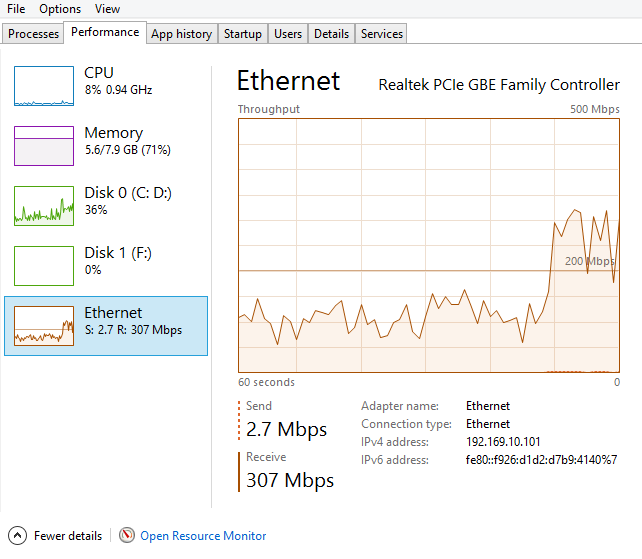The width and height of the screenshot is (642, 559).
Task: Switch to the App history tab
Action: [181, 34]
